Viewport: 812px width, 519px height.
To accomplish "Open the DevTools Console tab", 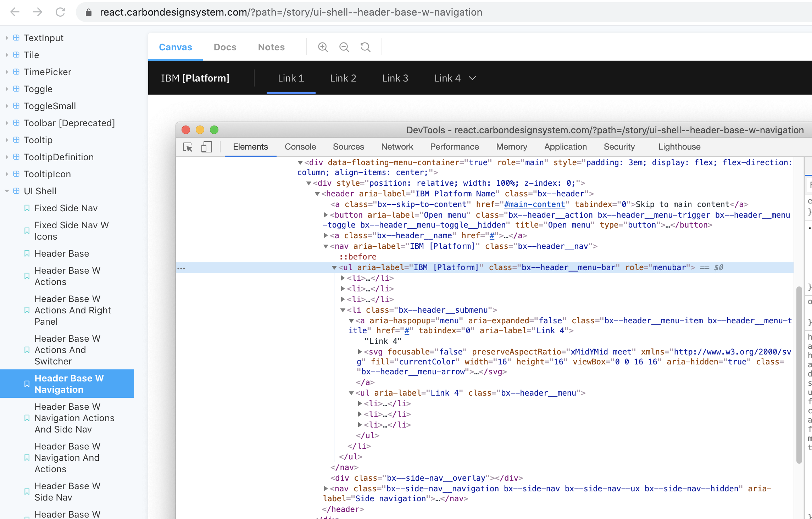I will [x=300, y=147].
